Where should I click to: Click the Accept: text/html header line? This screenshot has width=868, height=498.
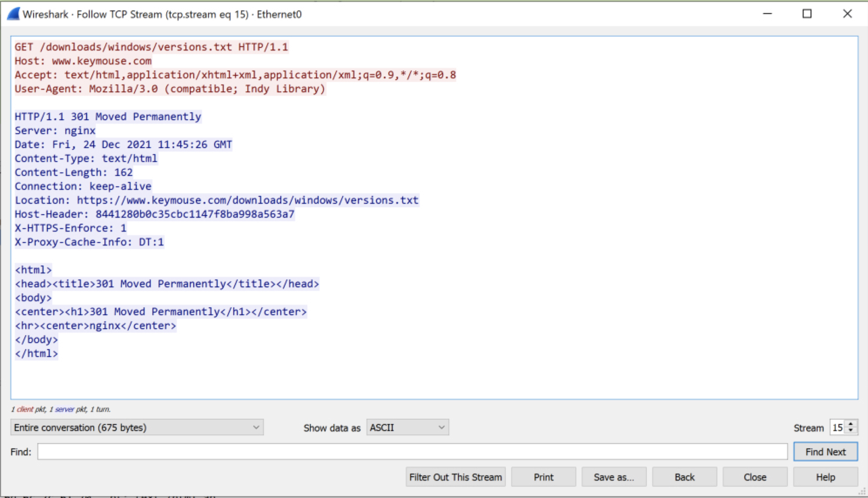pyautogui.click(x=235, y=75)
